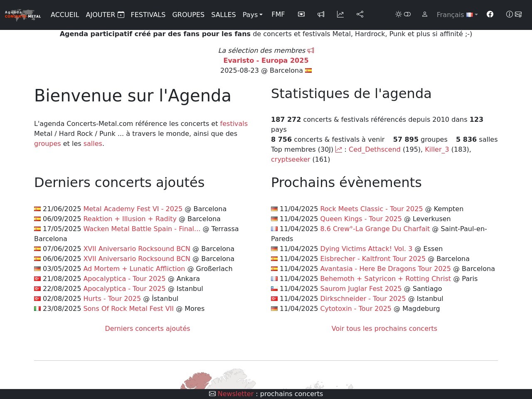Open Dying Victims Attack! Vol. 3

366,249
